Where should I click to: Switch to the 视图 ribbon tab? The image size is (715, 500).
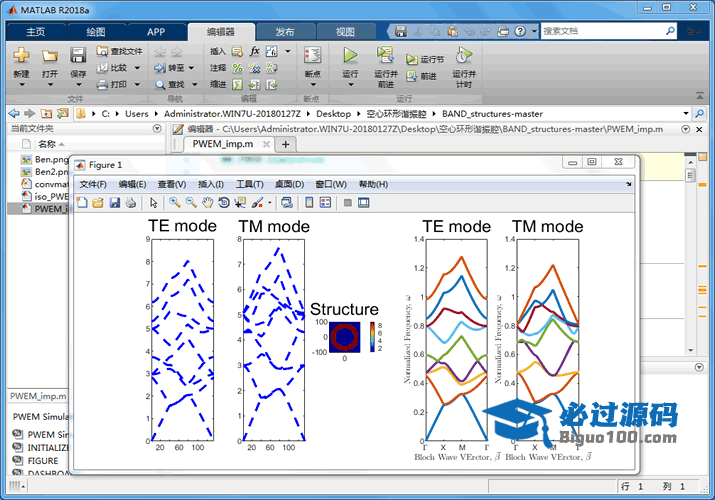tap(345, 32)
